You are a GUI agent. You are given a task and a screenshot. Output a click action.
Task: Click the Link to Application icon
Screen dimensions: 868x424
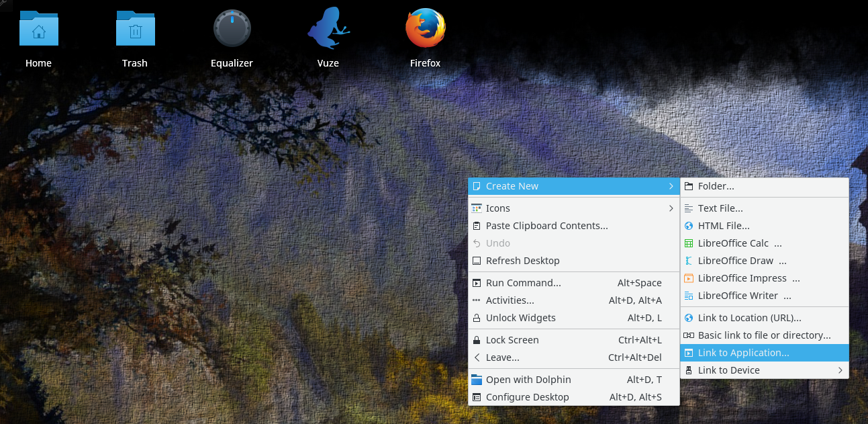pos(689,353)
